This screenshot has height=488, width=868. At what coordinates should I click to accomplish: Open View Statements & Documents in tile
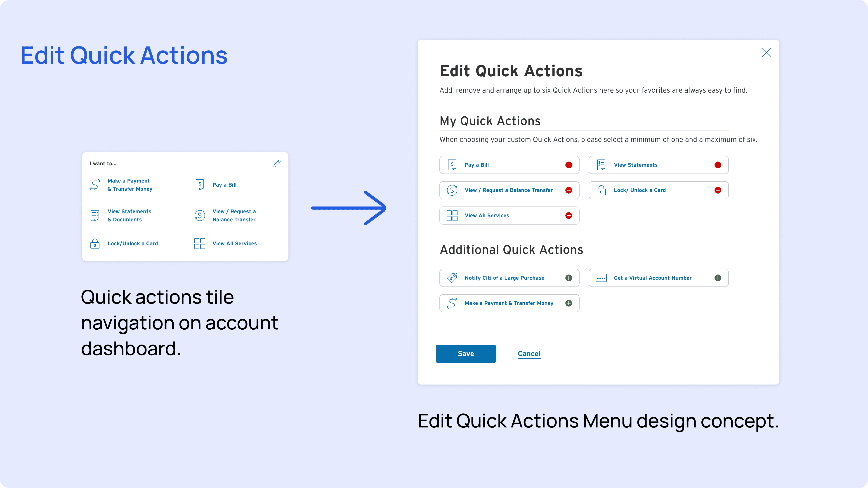click(x=129, y=216)
